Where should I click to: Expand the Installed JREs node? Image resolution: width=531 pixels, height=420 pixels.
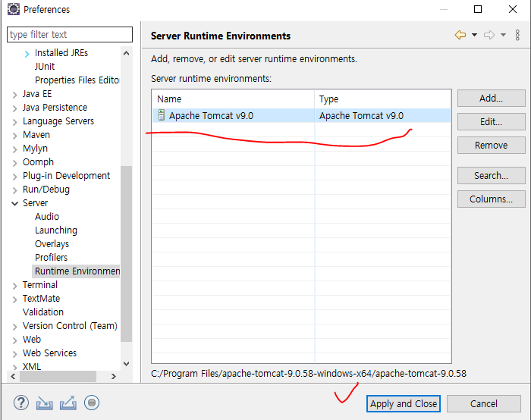27,54
